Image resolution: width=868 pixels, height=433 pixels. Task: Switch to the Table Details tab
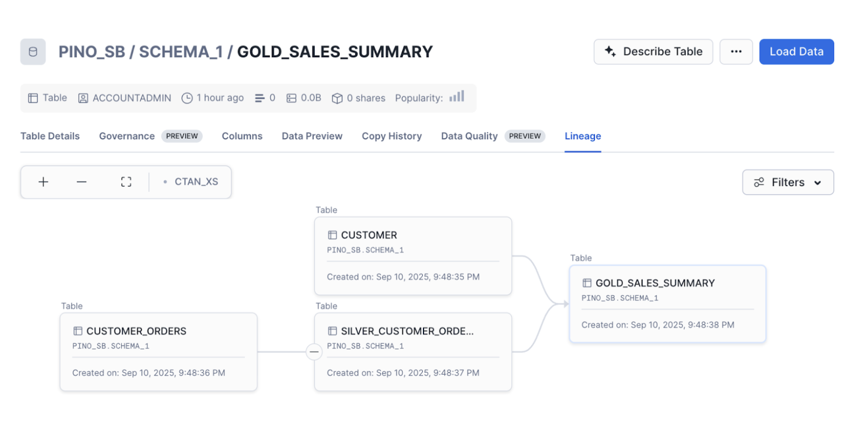(x=50, y=136)
